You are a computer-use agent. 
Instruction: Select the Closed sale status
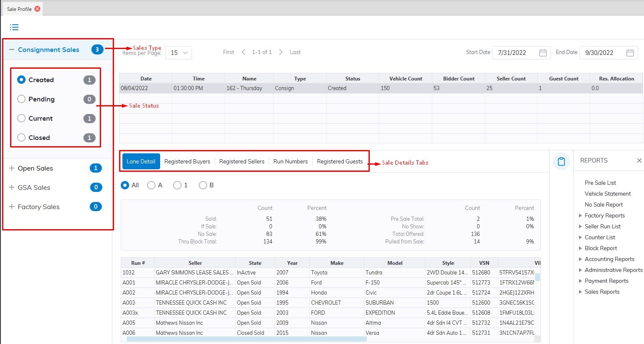[x=21, y=138]
